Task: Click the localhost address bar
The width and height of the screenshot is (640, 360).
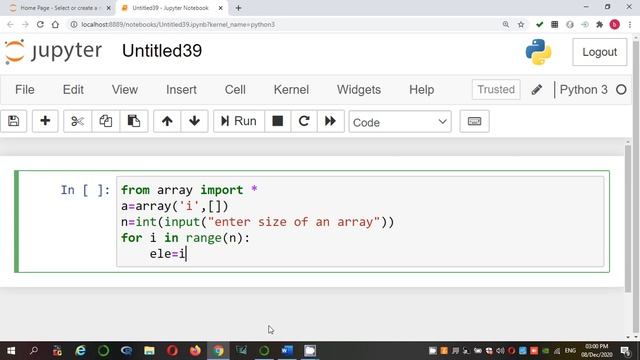Action: [282, 24]
